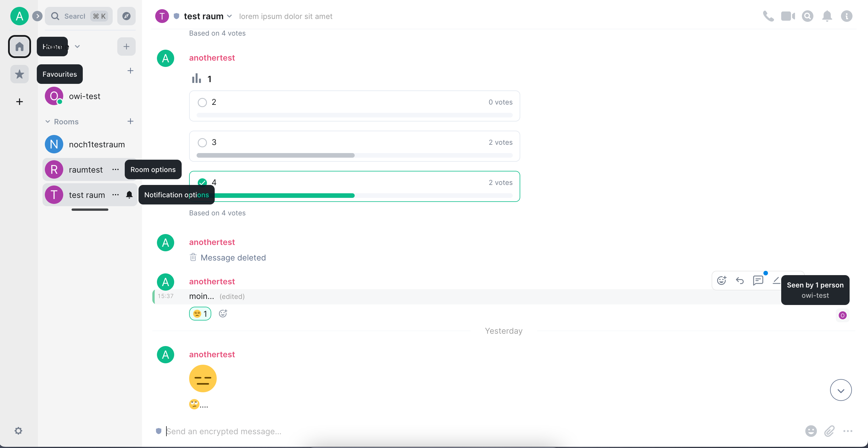The width and height of the screenshot is (868, 448).
Task: React with an emoji to moin message
Action: (x=721, y=280)
